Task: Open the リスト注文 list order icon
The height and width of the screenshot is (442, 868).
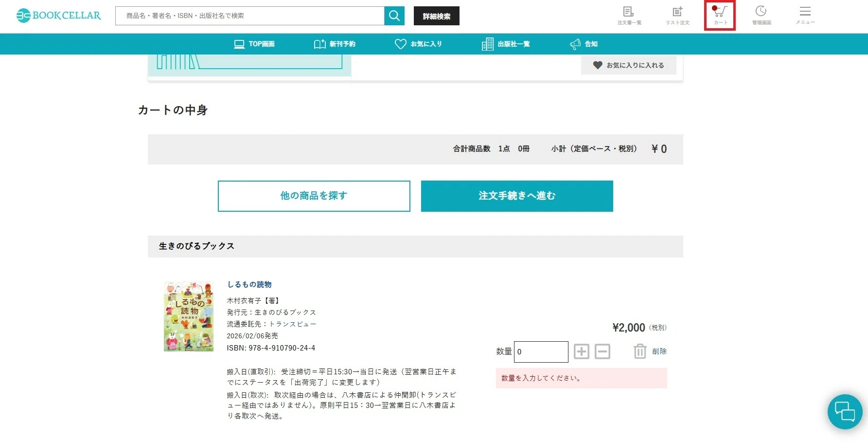Action: tap(677, 16)
